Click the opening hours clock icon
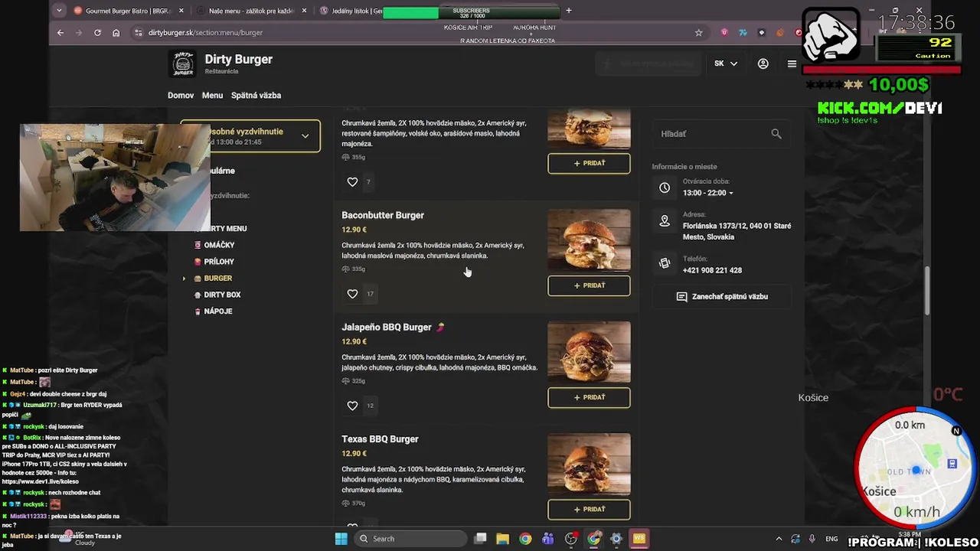Image resolution: width=980 pixels, height=551 pixels. point(665,187)
